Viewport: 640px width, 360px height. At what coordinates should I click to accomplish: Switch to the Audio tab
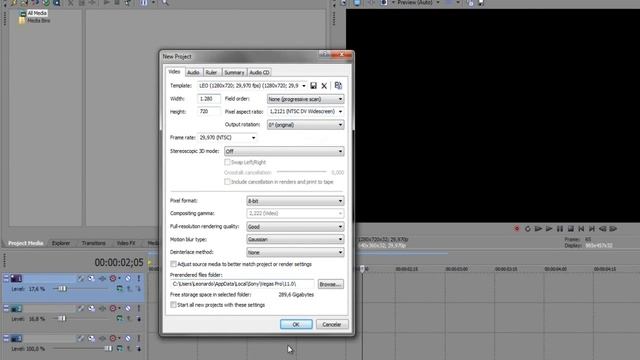point(193,72)
